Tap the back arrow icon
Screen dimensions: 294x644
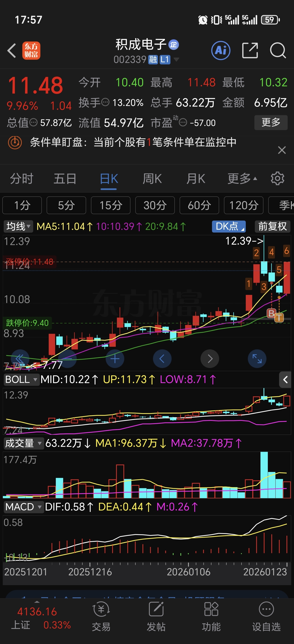click(x=12, y=51)
